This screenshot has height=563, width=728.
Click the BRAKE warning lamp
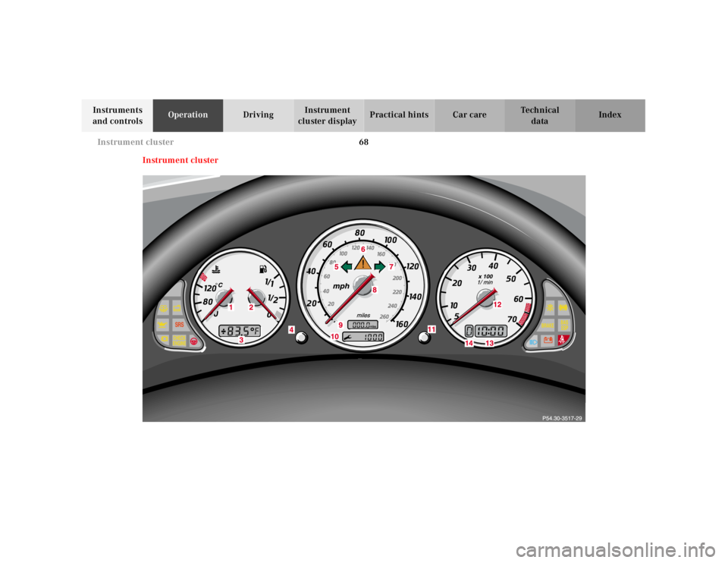548,326
